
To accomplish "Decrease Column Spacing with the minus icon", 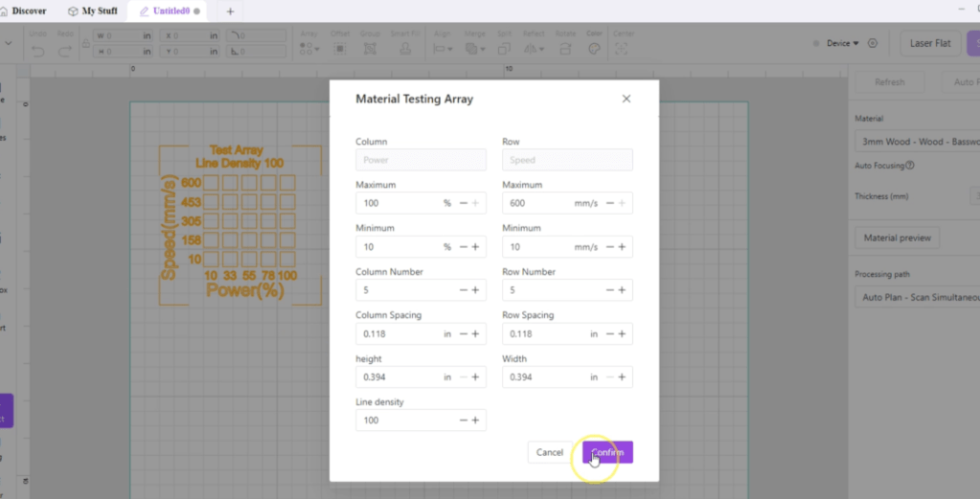I will coord(463,334).
